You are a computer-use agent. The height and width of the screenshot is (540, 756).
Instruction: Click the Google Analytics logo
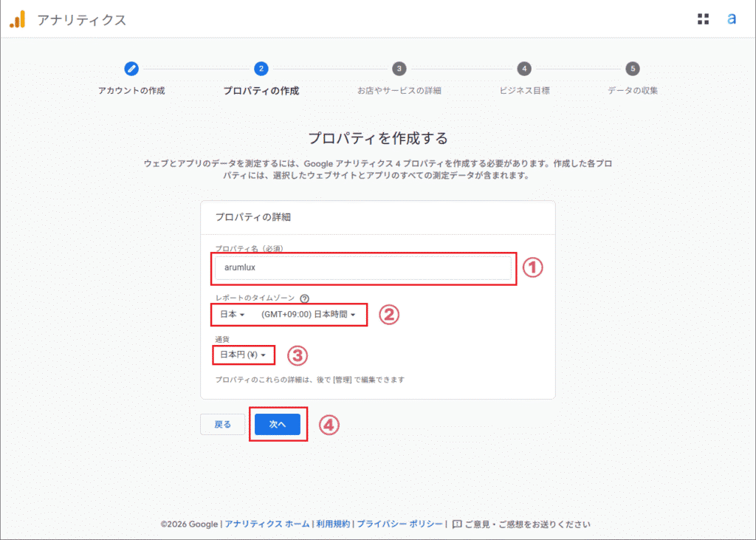point(18,18)
